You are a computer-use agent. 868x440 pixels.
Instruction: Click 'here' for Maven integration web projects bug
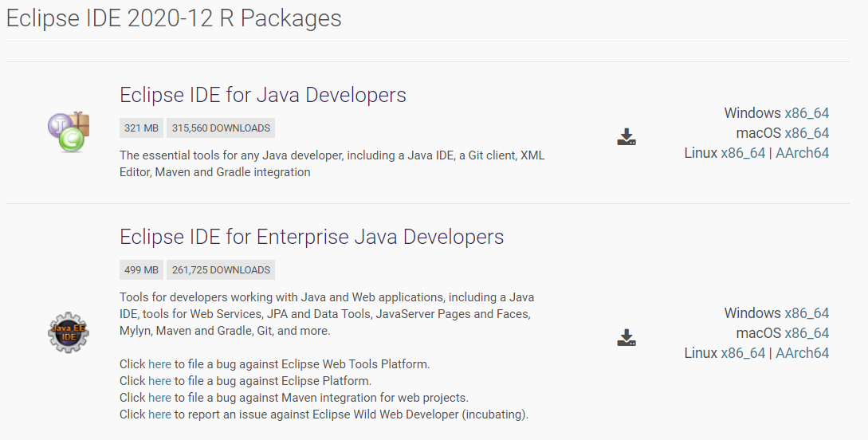(x=159, y=398)
